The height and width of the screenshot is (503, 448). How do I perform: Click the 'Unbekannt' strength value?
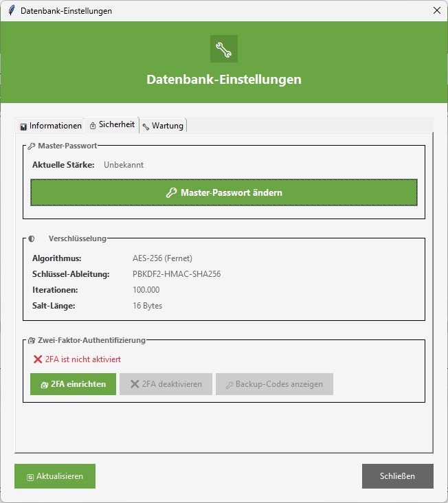click(124, 165)
